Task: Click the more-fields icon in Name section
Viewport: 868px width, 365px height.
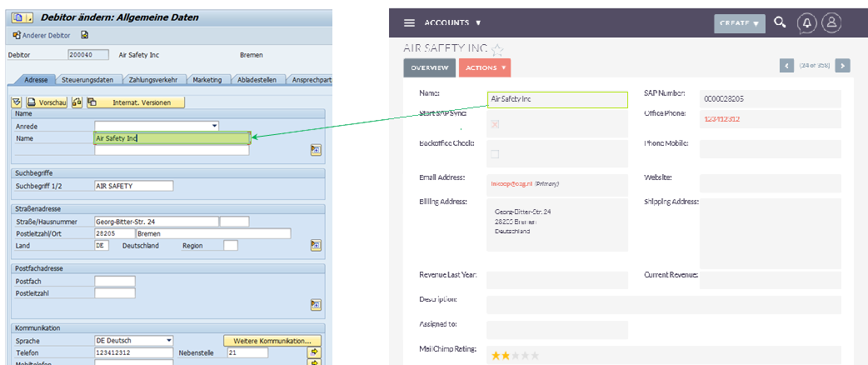Action: coord(316,149)
